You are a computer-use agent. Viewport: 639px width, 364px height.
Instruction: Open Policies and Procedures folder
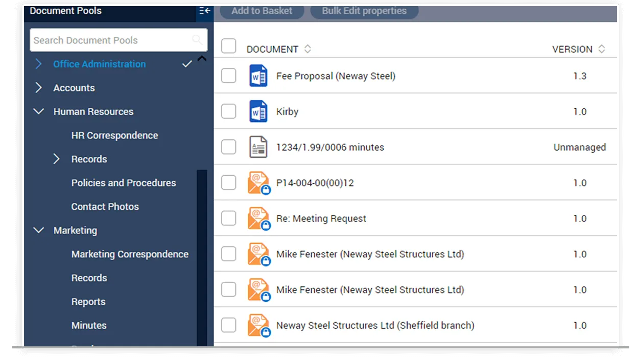click(124, 183)
